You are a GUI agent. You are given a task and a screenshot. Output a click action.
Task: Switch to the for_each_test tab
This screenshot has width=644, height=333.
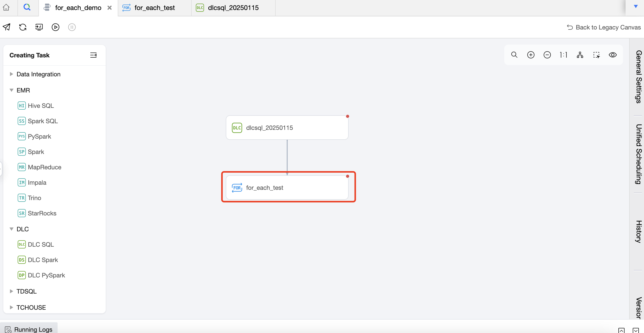coord(154,8)
